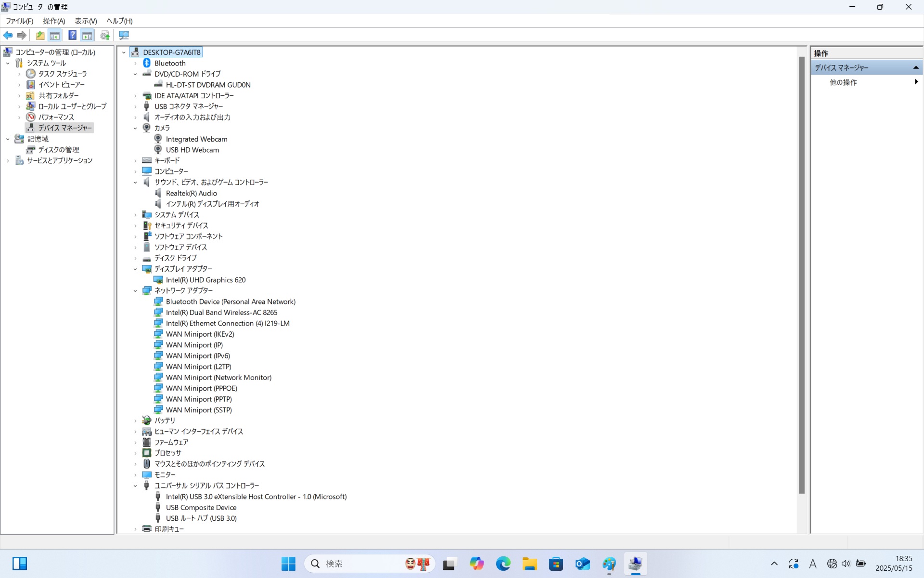
Task: Expand the プロセッサ category
Action: [x=135, y=453]
